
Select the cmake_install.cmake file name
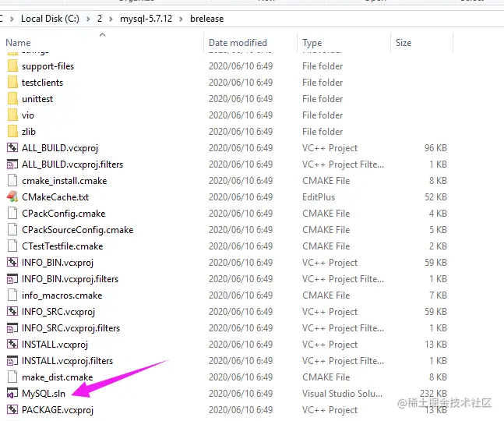click(x=65, y=181)
